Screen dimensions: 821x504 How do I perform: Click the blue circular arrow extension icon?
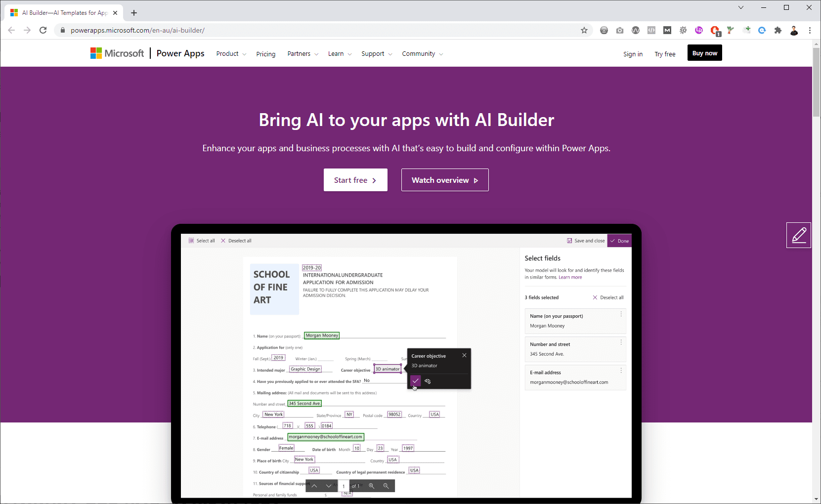point(762,30)
